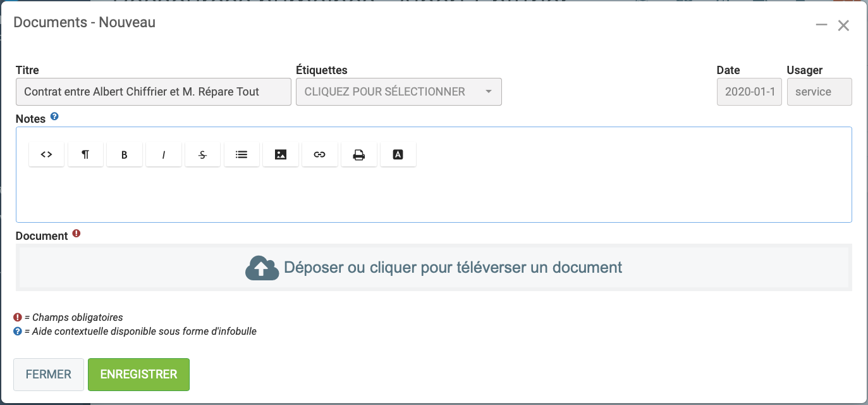Apply italic formatting in Notes editor
868x405 pixels.
164,154
